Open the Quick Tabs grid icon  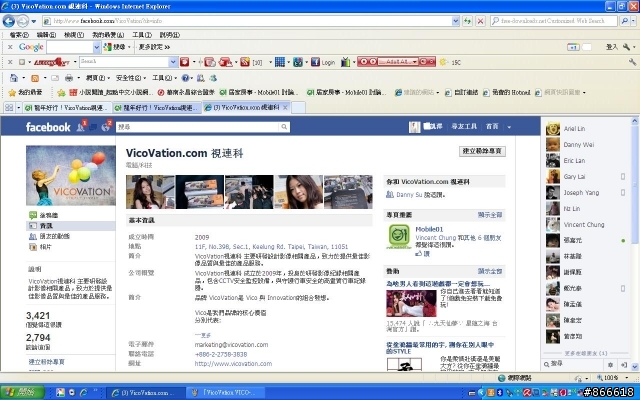[9, 107]
